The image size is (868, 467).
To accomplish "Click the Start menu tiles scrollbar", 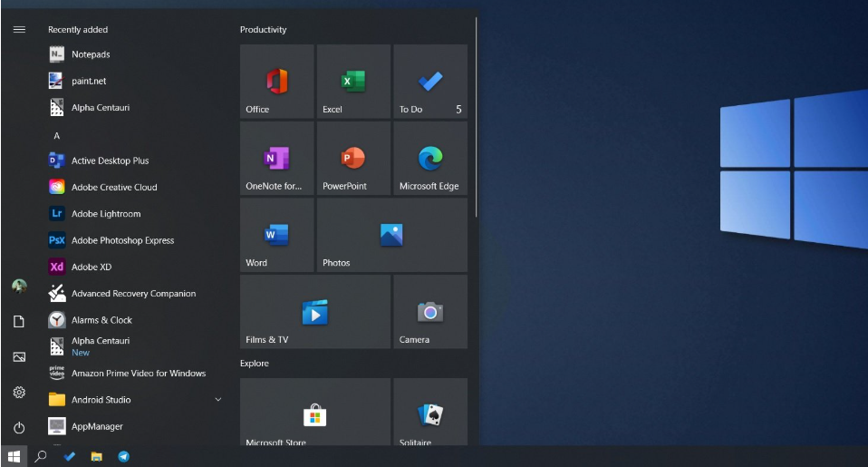I will click(476, 118).
